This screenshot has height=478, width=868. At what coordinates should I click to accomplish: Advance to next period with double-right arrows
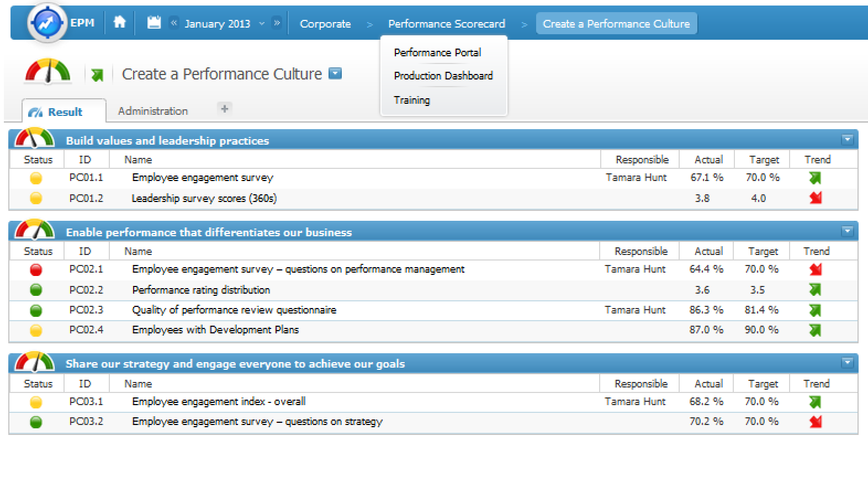[277, 23]
